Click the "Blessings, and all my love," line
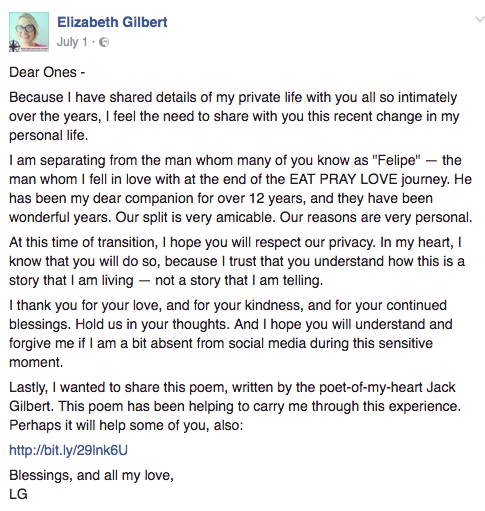Image resolution: width=485 pixels, height=511 pixels. pyautogui.click(x=91, y=475)
